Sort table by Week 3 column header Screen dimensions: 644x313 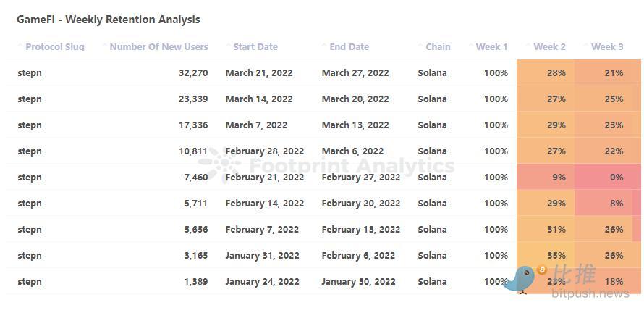pyautogui.click(x=607, y=46)
